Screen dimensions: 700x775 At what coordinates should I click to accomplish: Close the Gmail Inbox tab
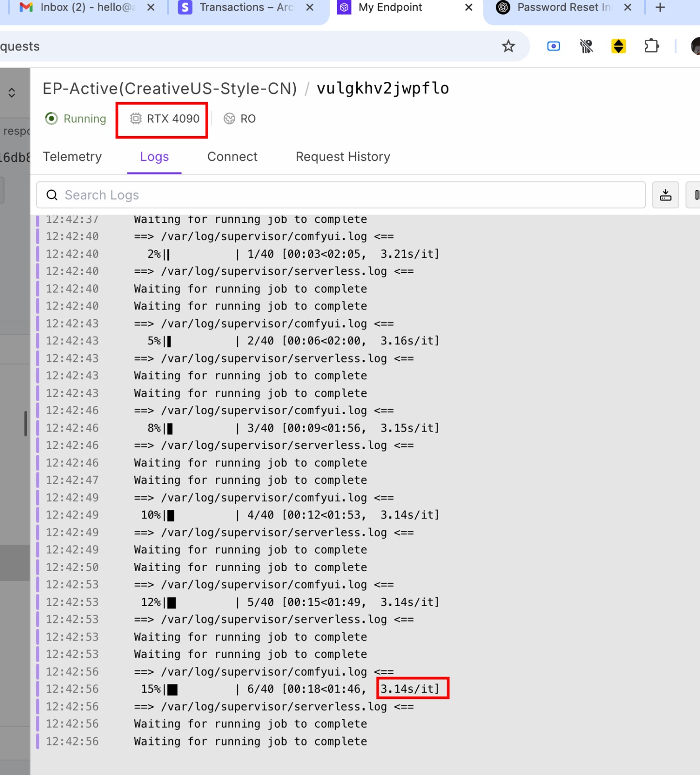151,8
